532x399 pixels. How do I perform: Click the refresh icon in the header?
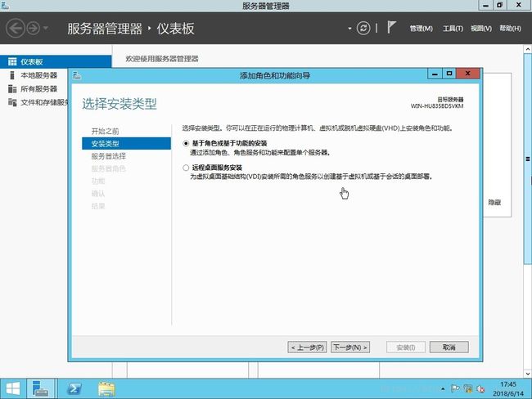(x=363, y=28)
